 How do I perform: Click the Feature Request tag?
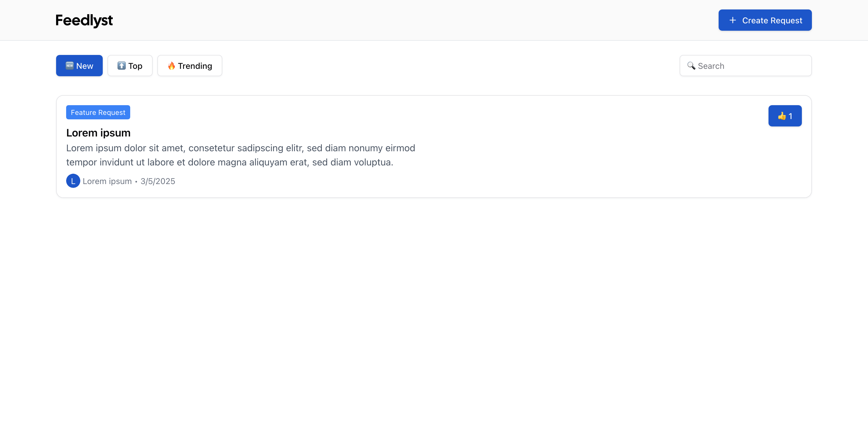tap(98, 112)
